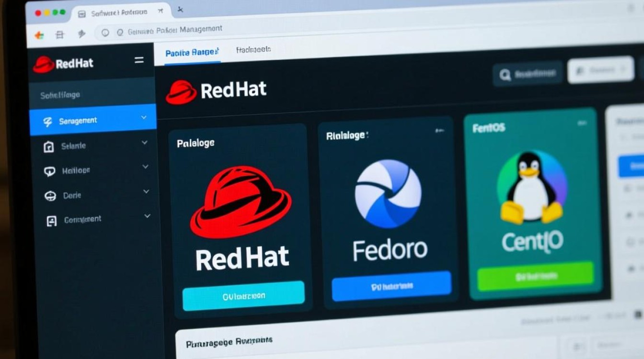The width and height of the screenshot is (644, 359).
Task: Click the speech bubble icon in the sidebar
Action: click(49, 171)
